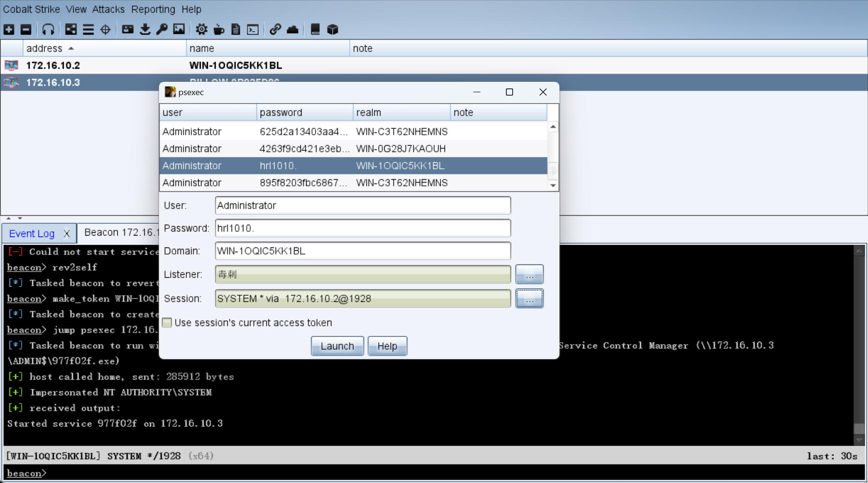Click into the Password input field
Screen dimensions: 868x483
point(363,228)
